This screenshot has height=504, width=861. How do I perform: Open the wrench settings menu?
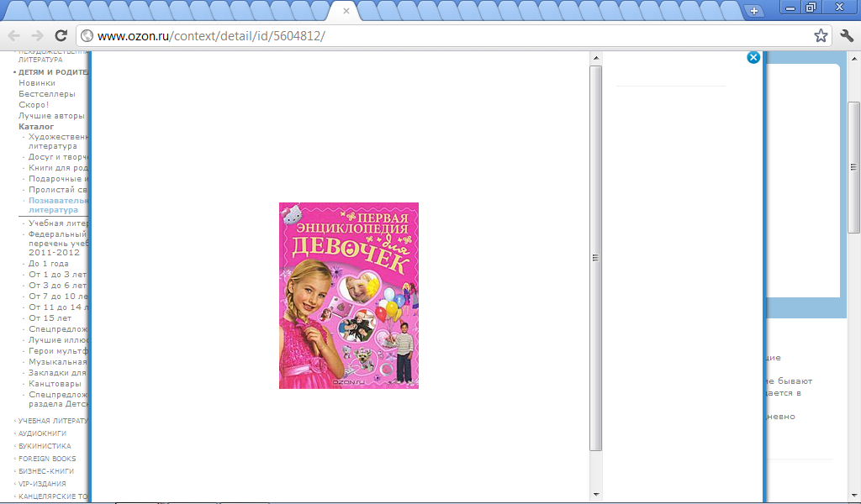pyautogui.click(x=847, y=36)
